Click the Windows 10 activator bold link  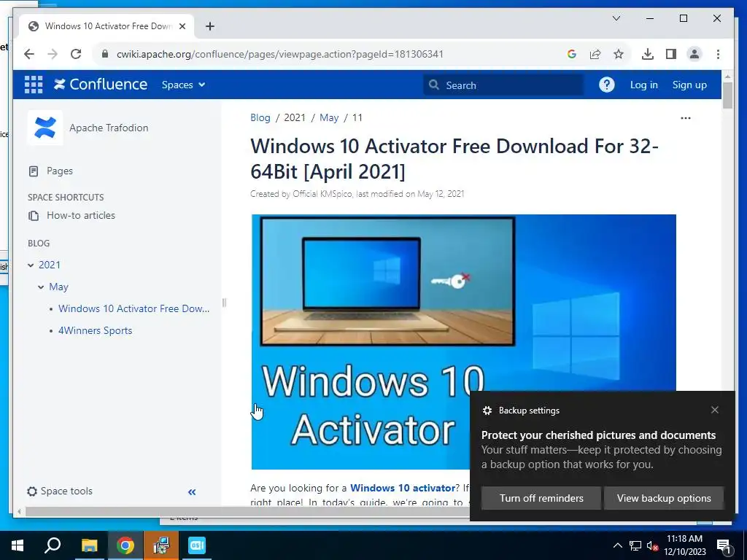point(403,488)
